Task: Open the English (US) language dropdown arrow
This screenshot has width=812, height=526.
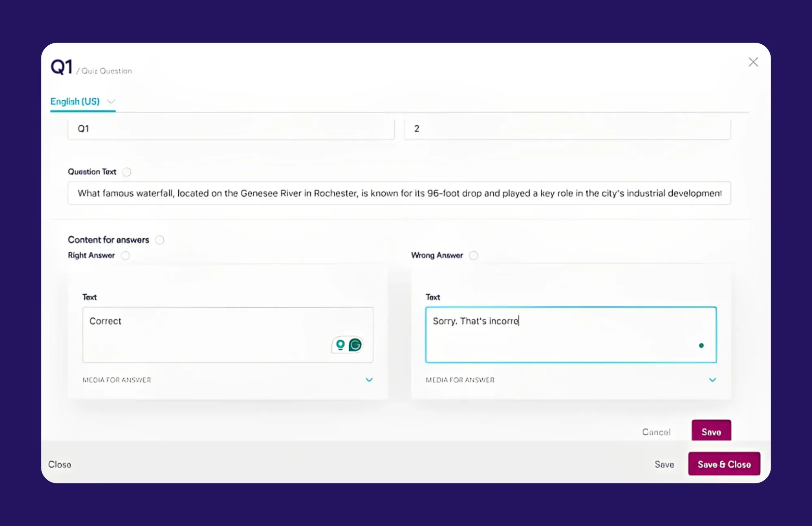Action: click(111, 101)
